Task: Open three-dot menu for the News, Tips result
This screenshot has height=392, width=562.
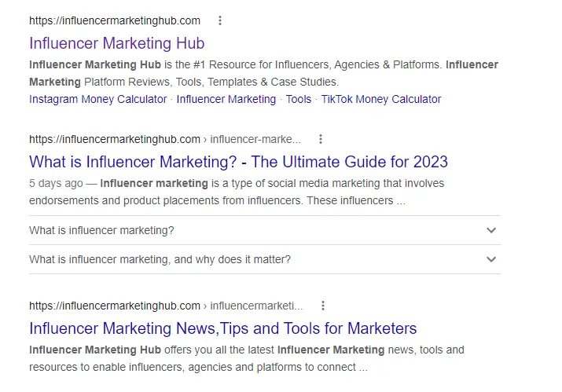Action: pos(322,306)
